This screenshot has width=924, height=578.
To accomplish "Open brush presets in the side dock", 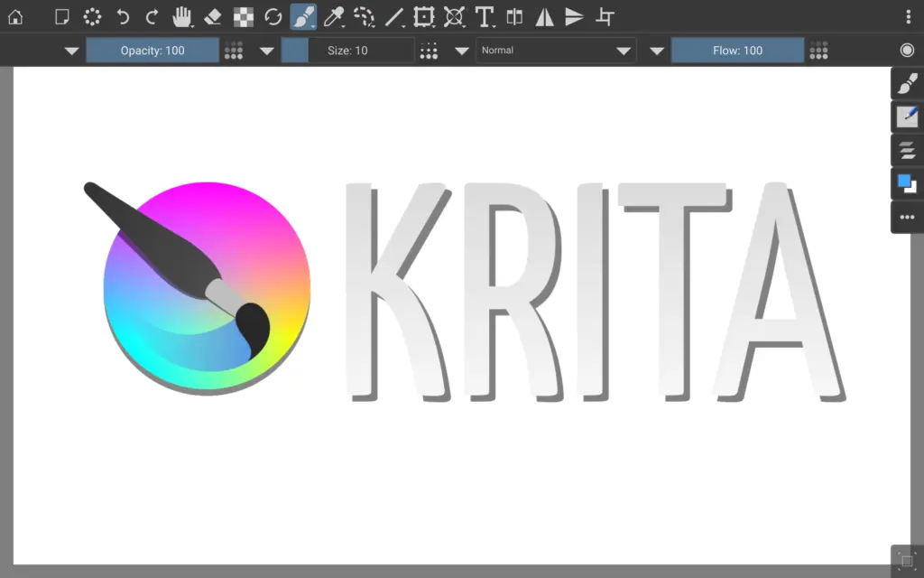I will pos(907,83).
